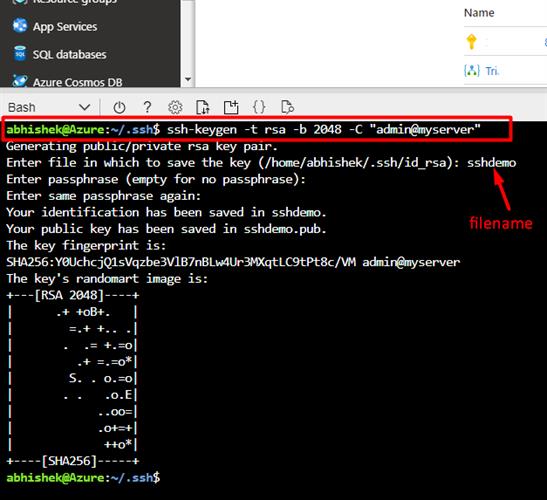Click the yellow key resource icon
The image size is (547, 500).
pyautogui.click(x=472, y=41)
